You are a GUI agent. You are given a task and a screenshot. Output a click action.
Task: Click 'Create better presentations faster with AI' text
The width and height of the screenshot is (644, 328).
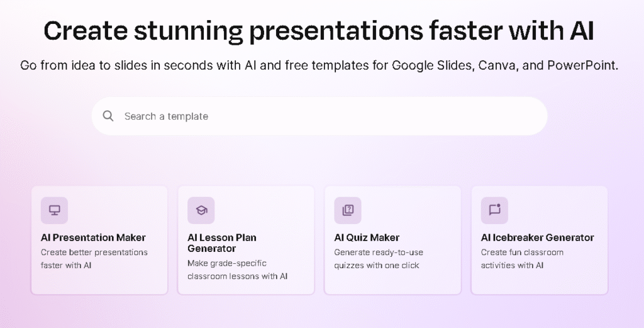coord(94,258)
